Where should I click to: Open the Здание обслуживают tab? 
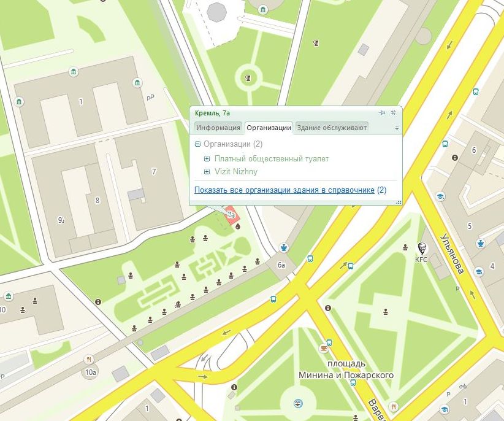(332, 128)
